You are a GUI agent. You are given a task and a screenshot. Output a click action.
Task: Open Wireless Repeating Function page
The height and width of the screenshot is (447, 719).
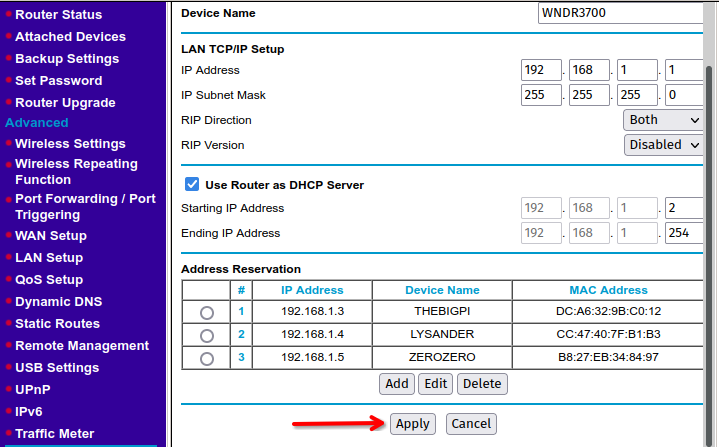[76, 171]
